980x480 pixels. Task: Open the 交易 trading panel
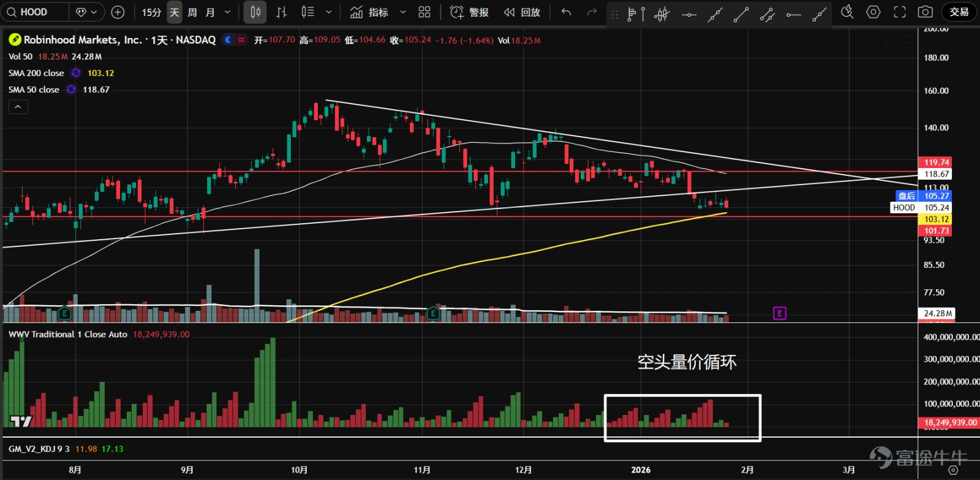[x=959, y=12]
